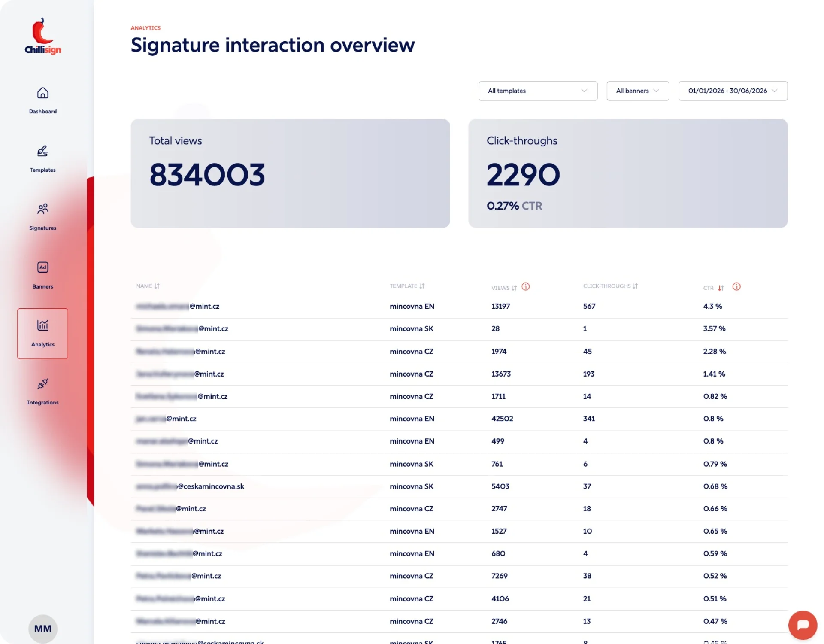Screen dimensions: 824x644
Task: Click the Click-throughs card
Action: [x=628, y=173]
